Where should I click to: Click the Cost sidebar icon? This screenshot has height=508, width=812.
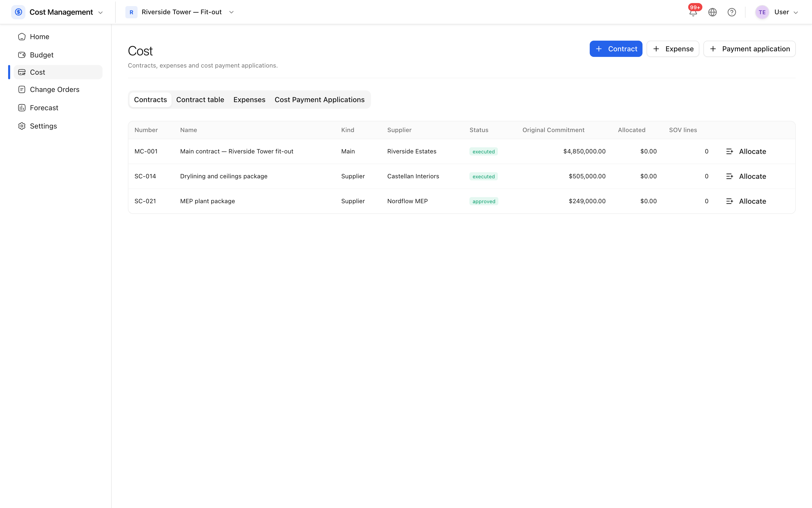(22, 72)
